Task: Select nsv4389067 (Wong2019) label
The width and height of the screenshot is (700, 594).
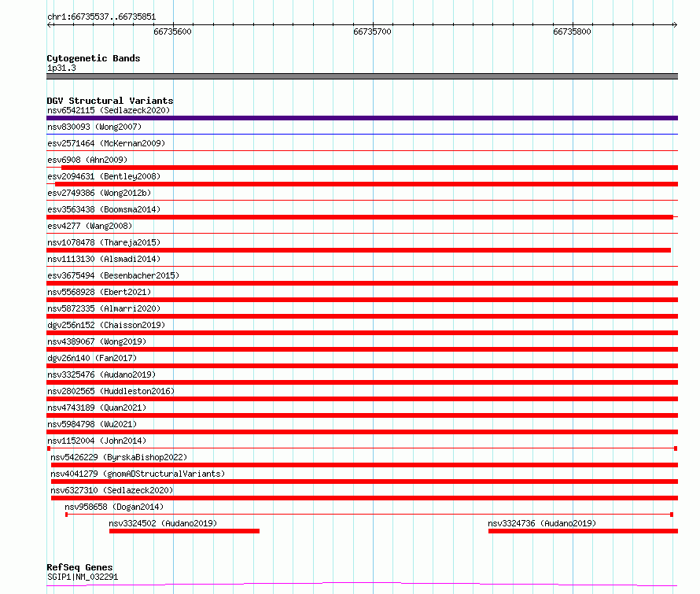Action: tap(97, 341)
